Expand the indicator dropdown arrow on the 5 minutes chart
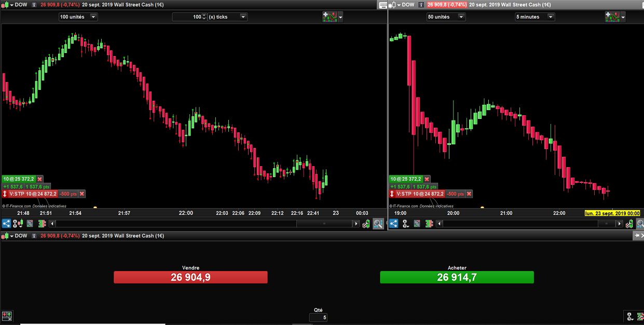 pos(623,17)
